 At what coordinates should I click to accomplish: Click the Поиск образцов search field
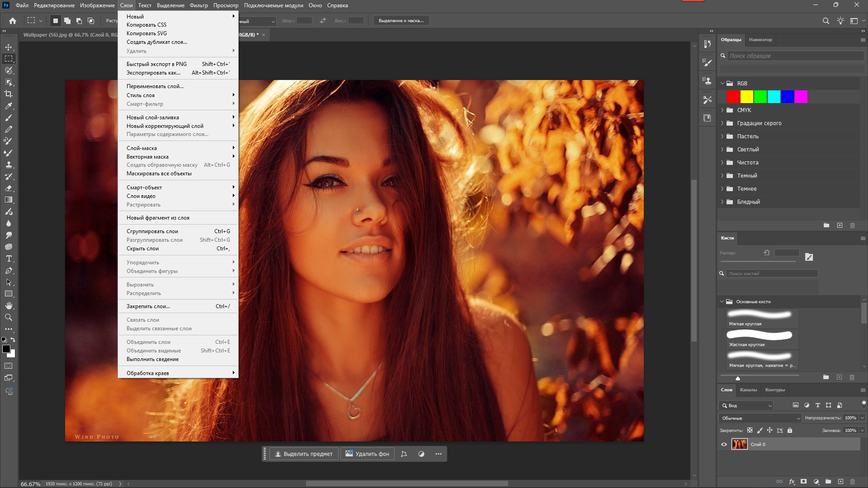pyautogui.click(x=795, y=56)
